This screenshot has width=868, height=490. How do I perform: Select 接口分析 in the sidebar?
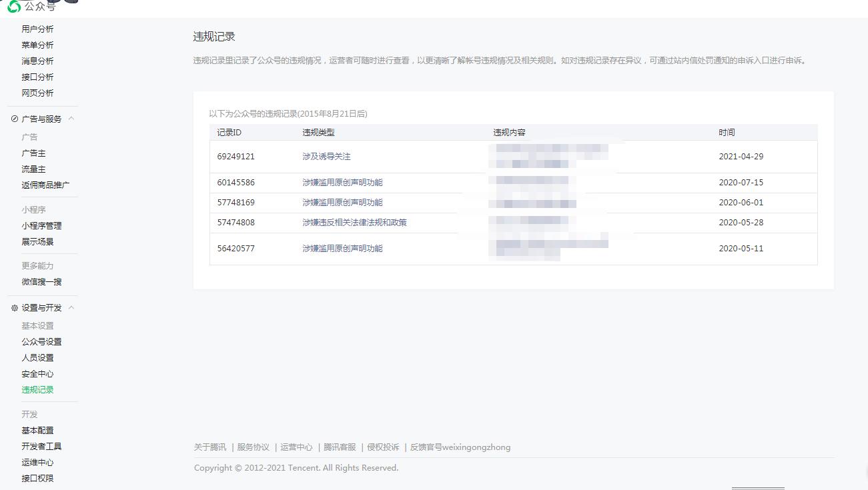[x=37, y=77]
